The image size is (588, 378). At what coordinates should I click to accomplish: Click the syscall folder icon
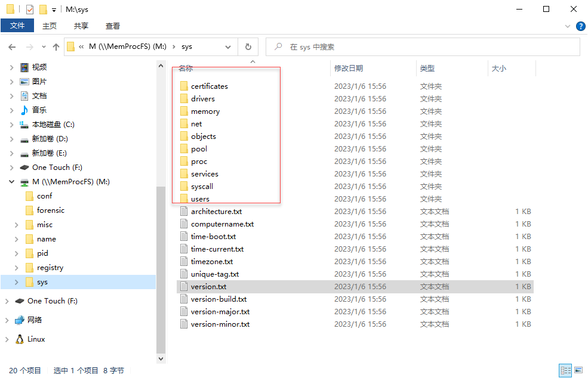pyautogui.click(x=184, y=186)
